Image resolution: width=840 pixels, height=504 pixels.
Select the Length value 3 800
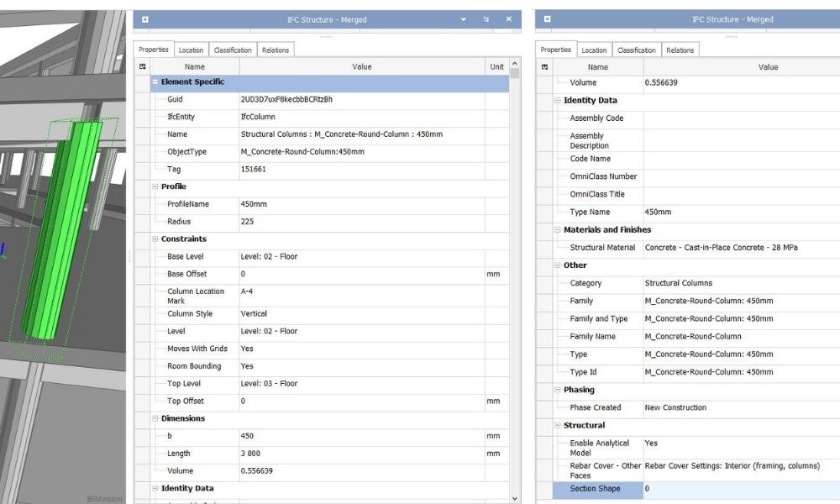[x=250, y=453]
